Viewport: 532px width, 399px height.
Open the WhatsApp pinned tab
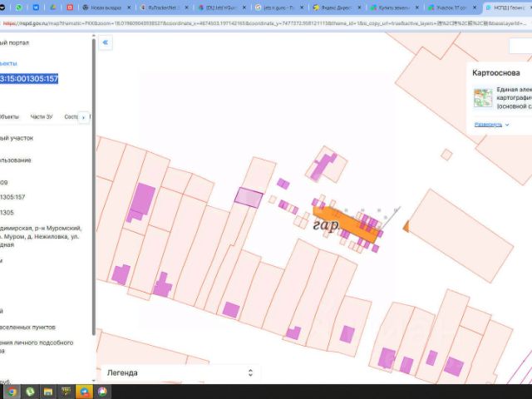18,7
